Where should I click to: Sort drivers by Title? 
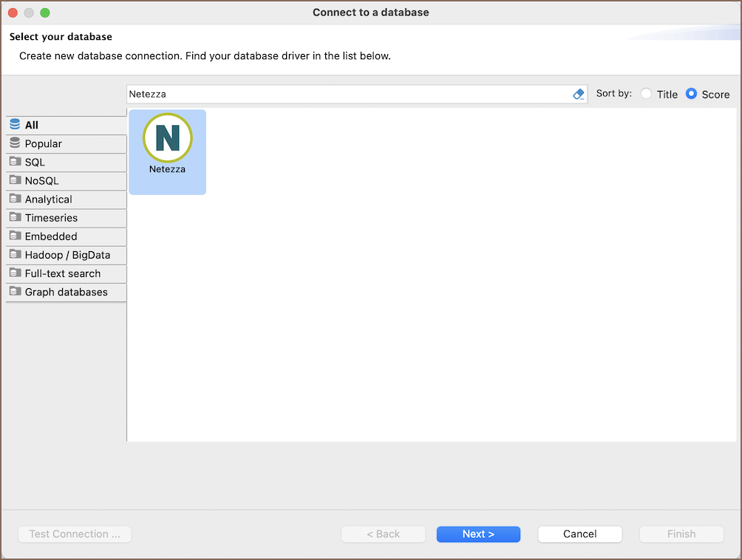point(647,95)
